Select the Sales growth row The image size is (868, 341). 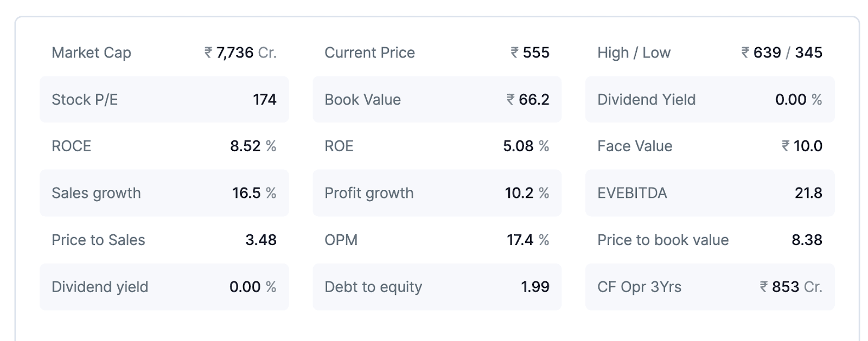164,193
